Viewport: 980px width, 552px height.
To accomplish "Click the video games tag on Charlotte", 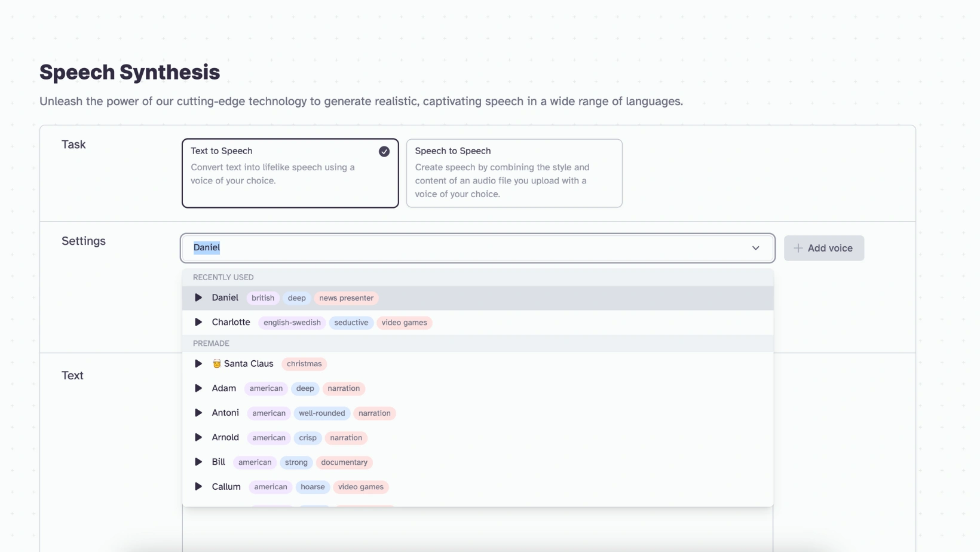I will [405, 323].
